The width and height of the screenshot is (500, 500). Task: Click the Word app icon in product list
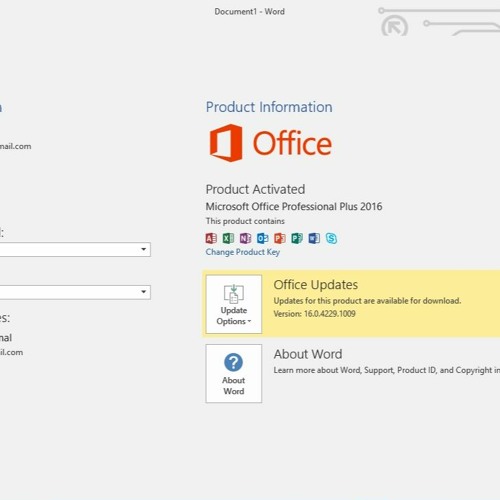(314, 238)
